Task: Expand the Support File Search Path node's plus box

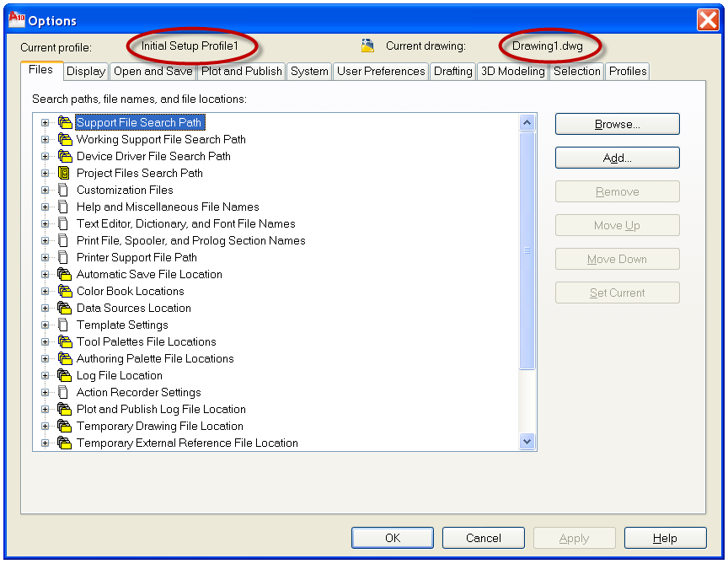Action: click(x=45, y=122)
